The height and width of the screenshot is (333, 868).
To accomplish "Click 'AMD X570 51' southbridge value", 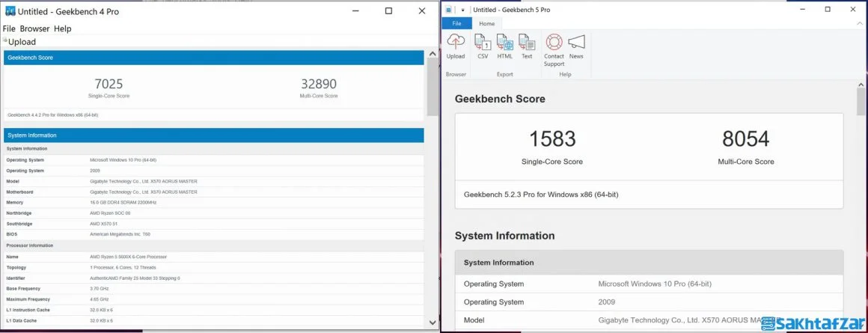I will tap(103, 224).
